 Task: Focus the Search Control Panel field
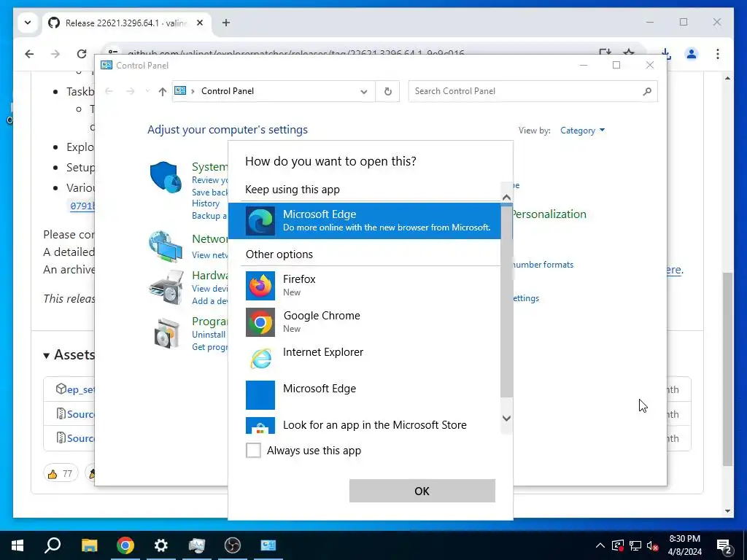[533, 91]
